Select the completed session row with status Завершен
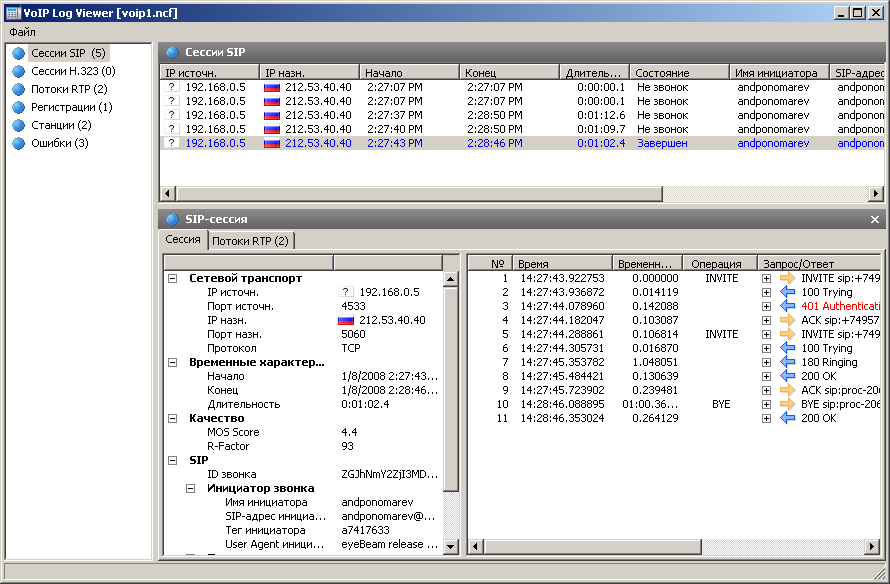The image size is (890, 584). pyautogui.click(x=522, y=143)
